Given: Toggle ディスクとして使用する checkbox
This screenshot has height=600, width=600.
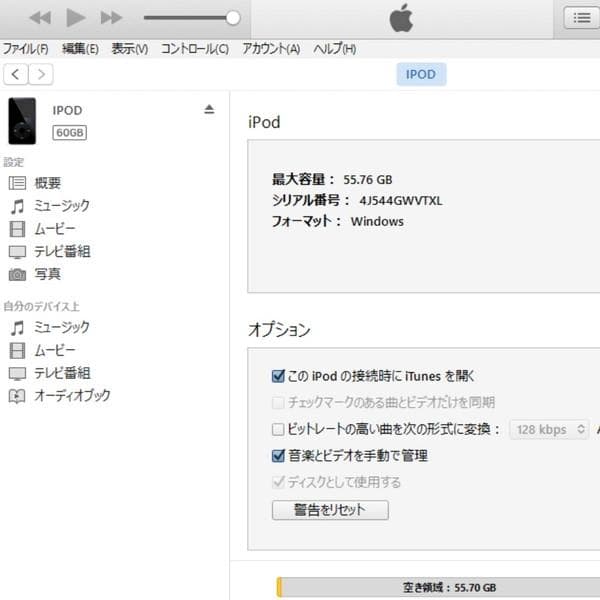Looking at the screenshot, I should click(x=278, y=482).
